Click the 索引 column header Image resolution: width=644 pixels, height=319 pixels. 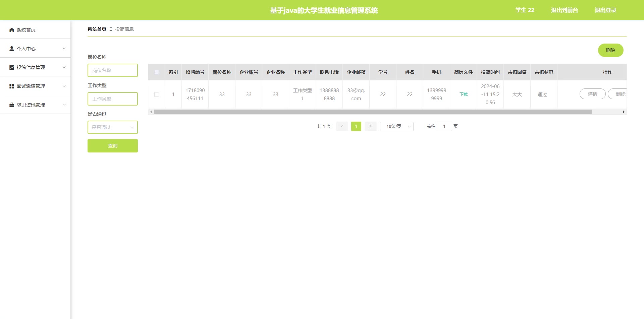click(173, 72)
